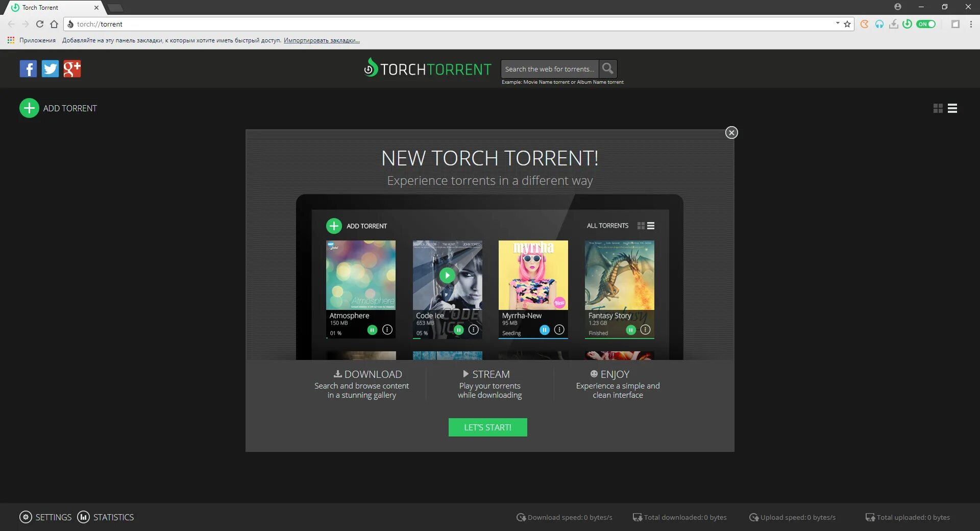Click the Atmosphere thumbnail in preview
980x531 pixels.
click(x=360, y=275)
